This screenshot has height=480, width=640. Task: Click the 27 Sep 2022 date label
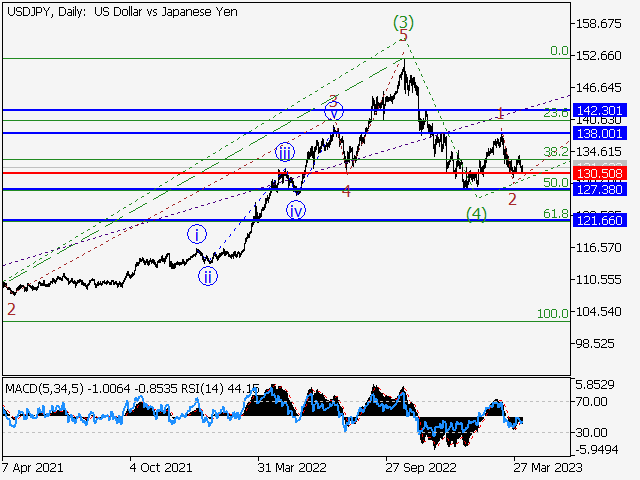[421, 468]
